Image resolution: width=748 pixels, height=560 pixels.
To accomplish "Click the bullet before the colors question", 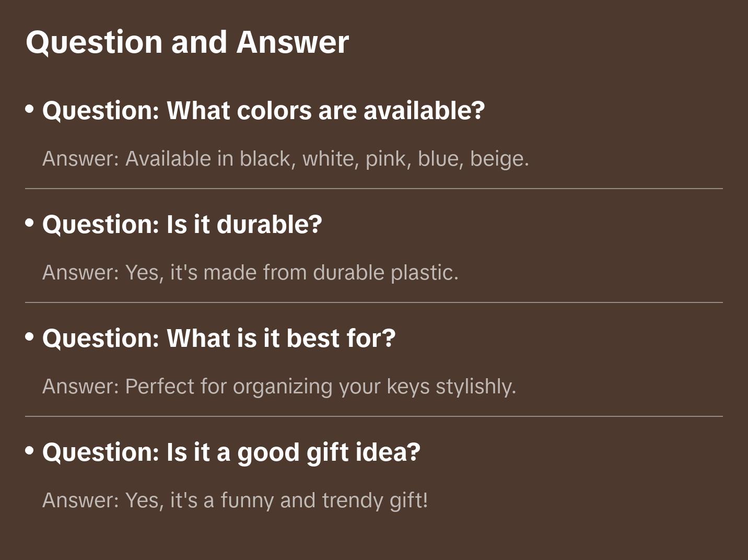I will 30,109.
